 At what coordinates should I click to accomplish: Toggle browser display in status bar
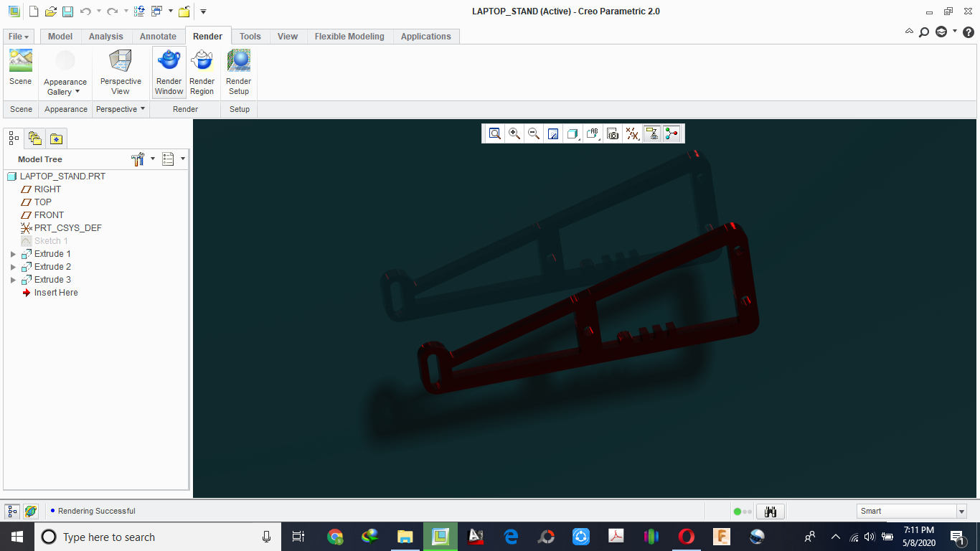coord(30,512)
